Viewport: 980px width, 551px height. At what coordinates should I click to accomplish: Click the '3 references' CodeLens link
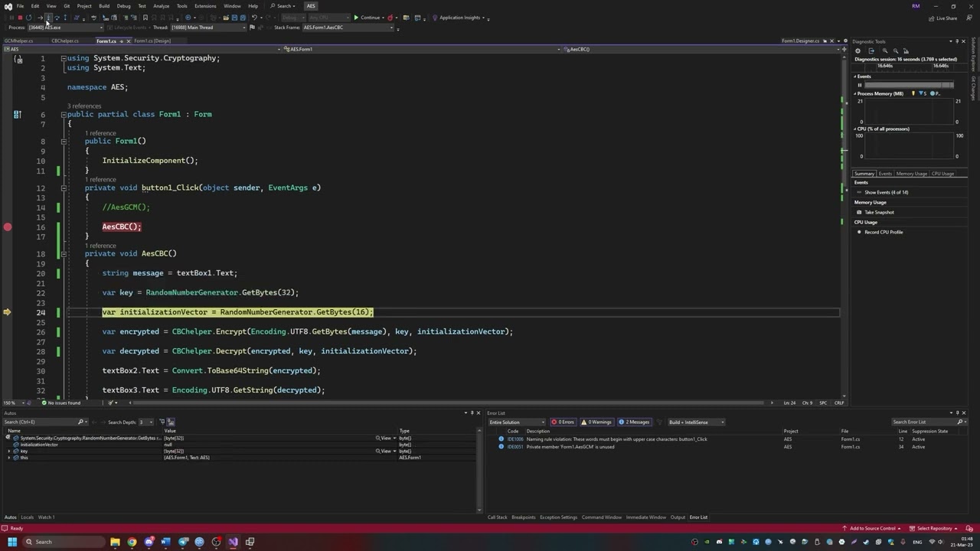click(x=84, y=106)
